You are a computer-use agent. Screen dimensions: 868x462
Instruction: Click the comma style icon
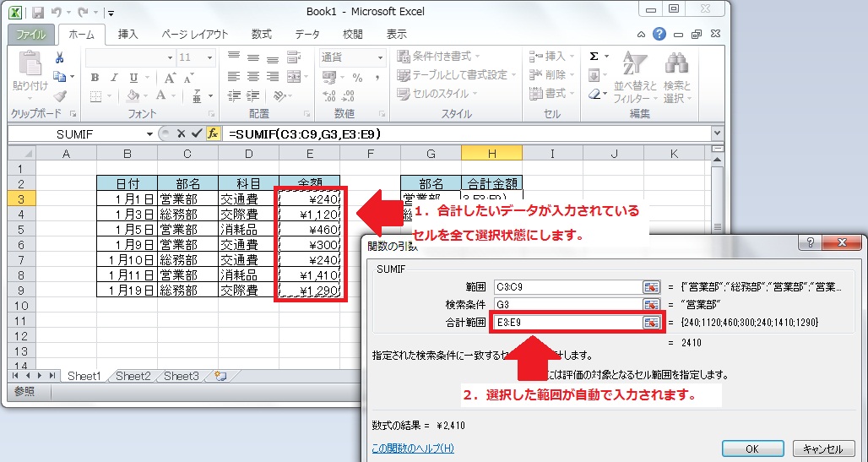coord(377,78)
